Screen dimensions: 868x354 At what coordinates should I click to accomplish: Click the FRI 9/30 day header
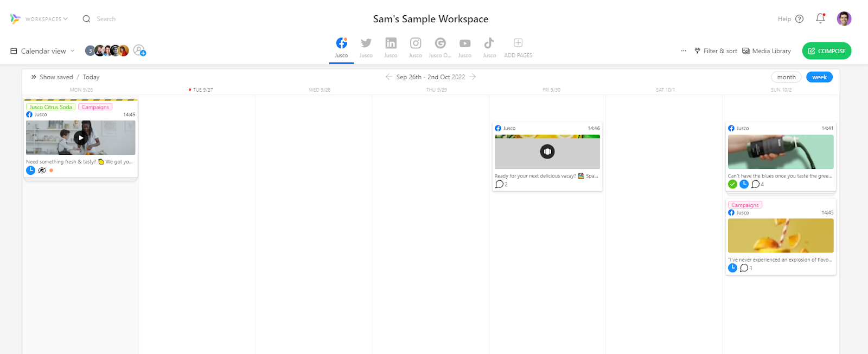[x=551, y=90]
